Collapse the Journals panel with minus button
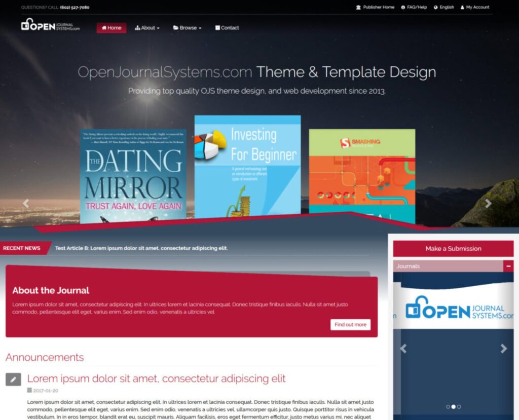This screenshot has width=519, height=420. coord(508,266)
